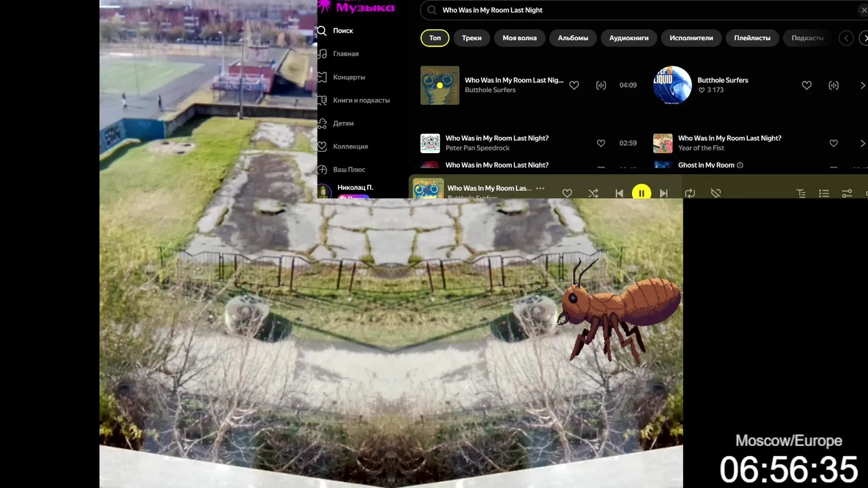Open the Year of the Fist album cover
The height and width of the screenshot is (488, 868).
coord(663,143)
